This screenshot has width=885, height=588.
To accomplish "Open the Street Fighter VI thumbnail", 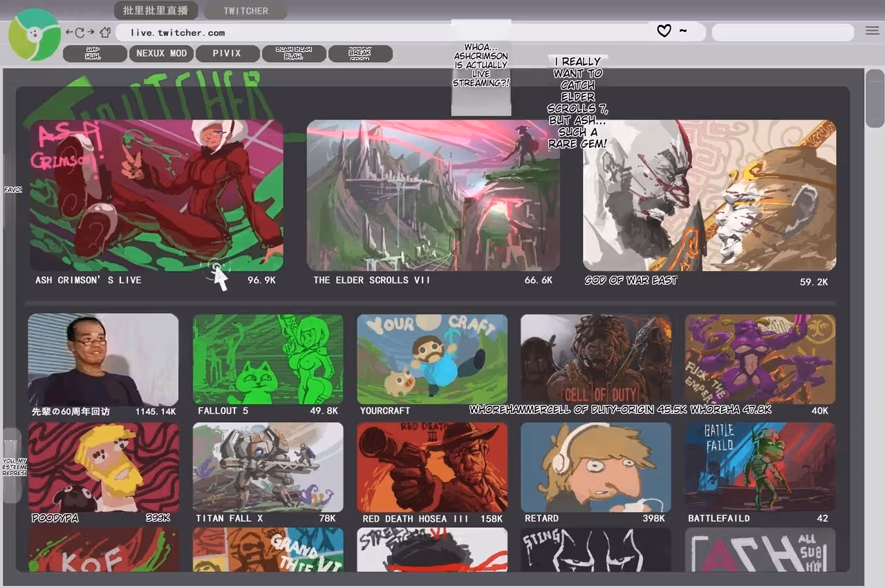I will pyautogui.click(x=432, y=550).
